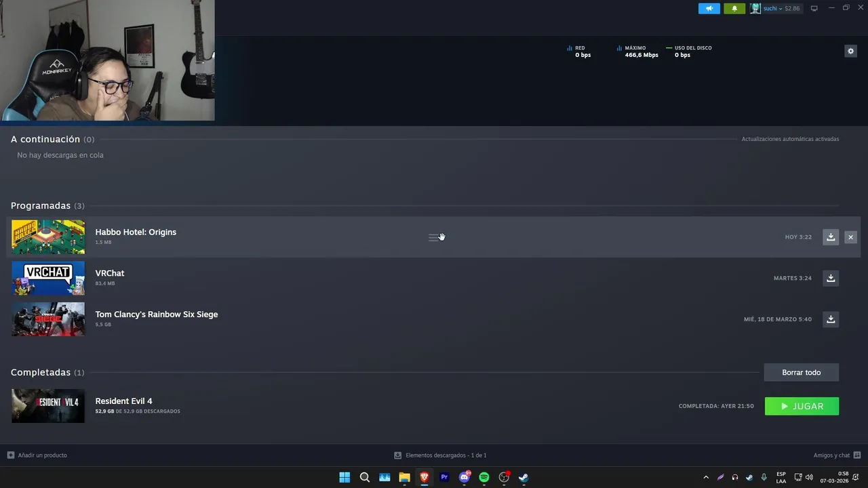Image resolution: width=868 pixels, height=488 pixels.
Task: Click the MÁXIMO 466,6 Mbps stat
Action: 637,52
